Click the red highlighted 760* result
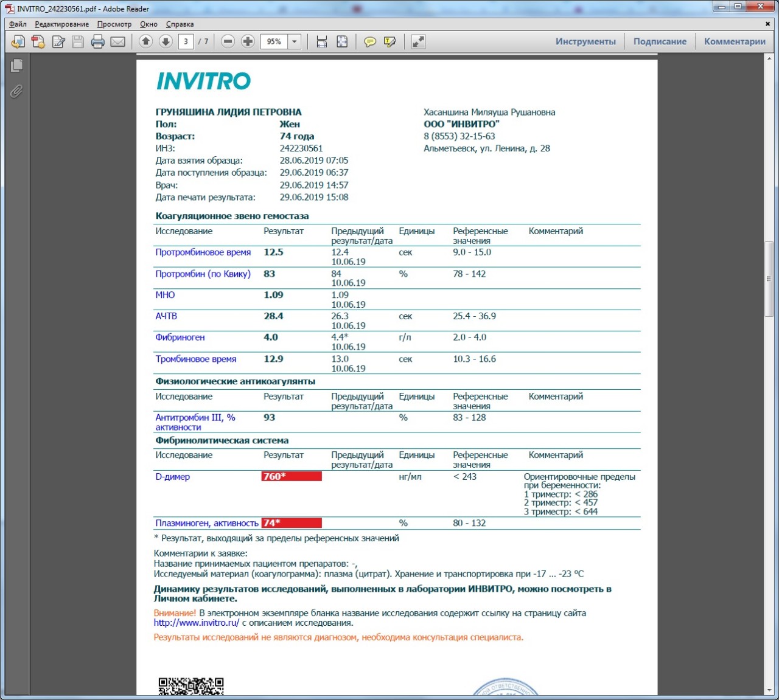The height and width of the screenshot is (700, 779). click(x=292, y=476)
